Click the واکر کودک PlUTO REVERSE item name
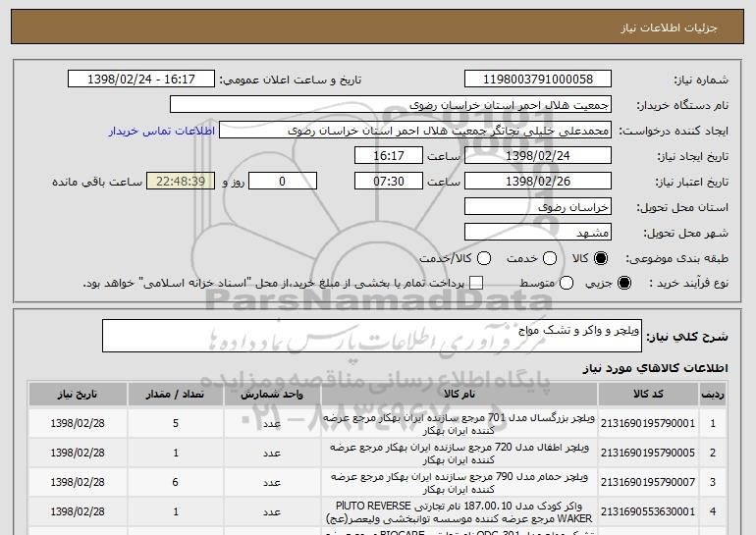Screen dimensions: 756x535 pos(459,511)
